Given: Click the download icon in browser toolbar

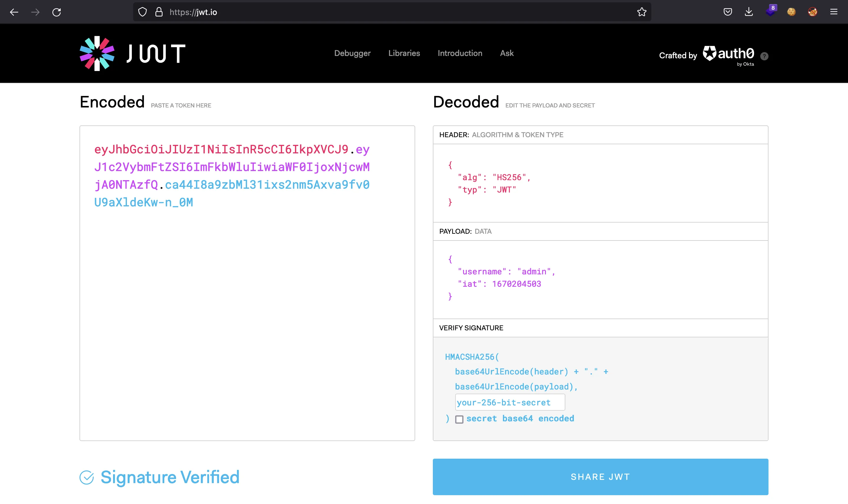Looking at the screenshot, I should click(x=750, y=11).
